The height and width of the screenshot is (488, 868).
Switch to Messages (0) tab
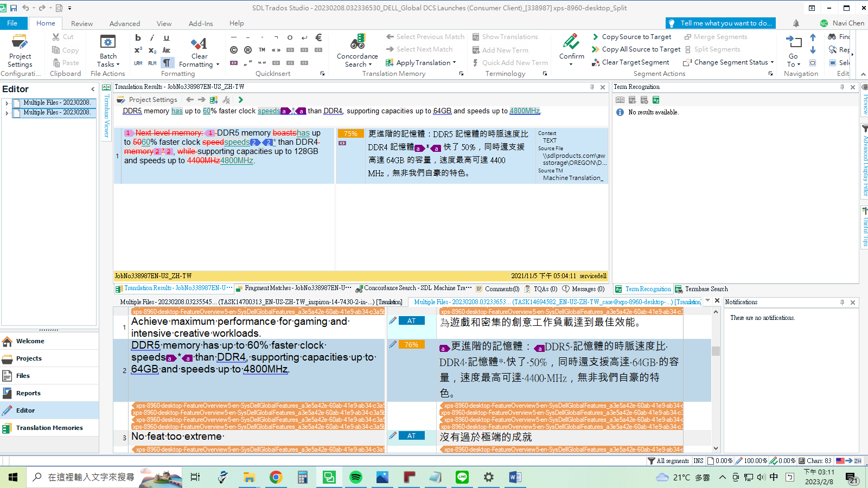pos(584,289)
